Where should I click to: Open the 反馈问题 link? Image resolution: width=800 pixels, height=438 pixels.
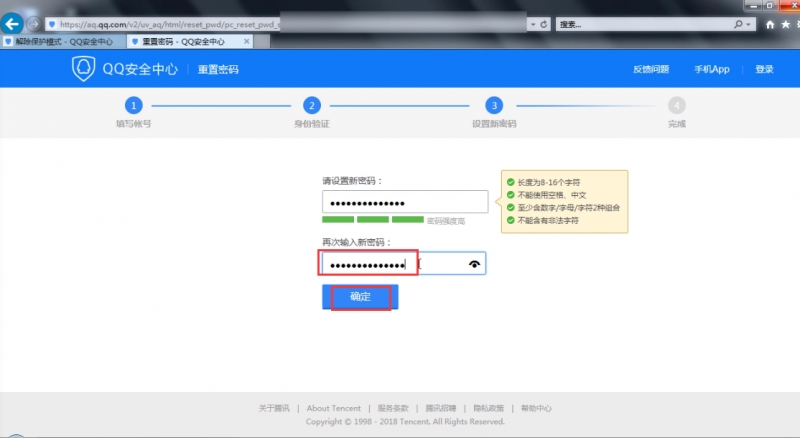tap(651, 69)
